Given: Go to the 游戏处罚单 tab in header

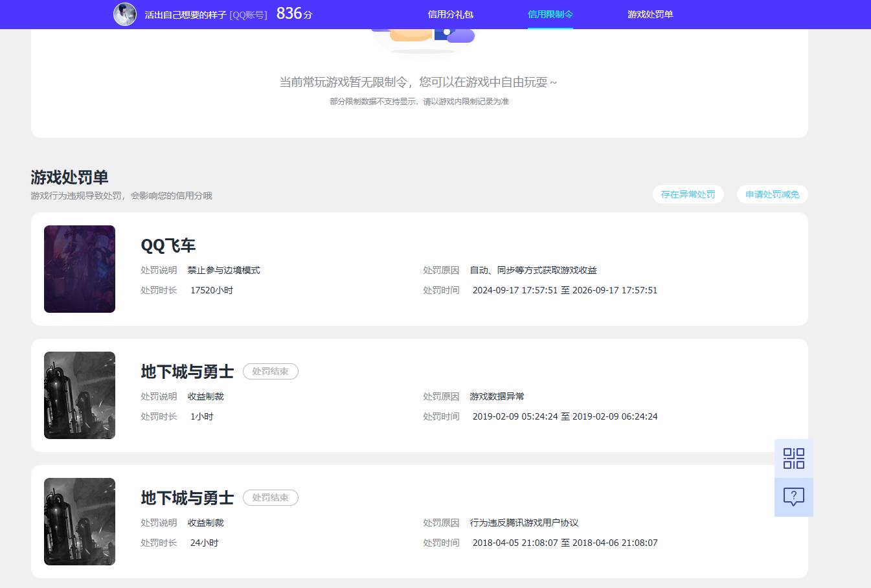Looking at the screenshot, I should pyautogui.click(x=650, y=14).
